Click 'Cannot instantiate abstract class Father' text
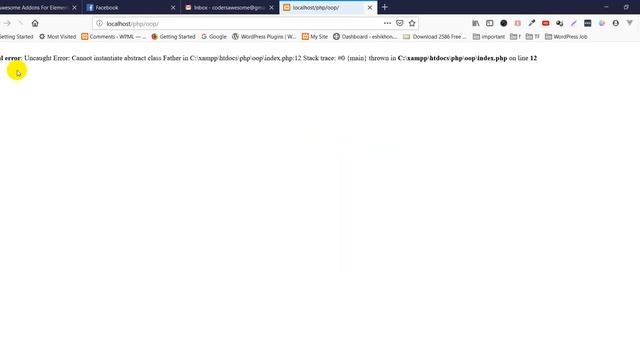The image size is (640, 360). coord(126,58)
